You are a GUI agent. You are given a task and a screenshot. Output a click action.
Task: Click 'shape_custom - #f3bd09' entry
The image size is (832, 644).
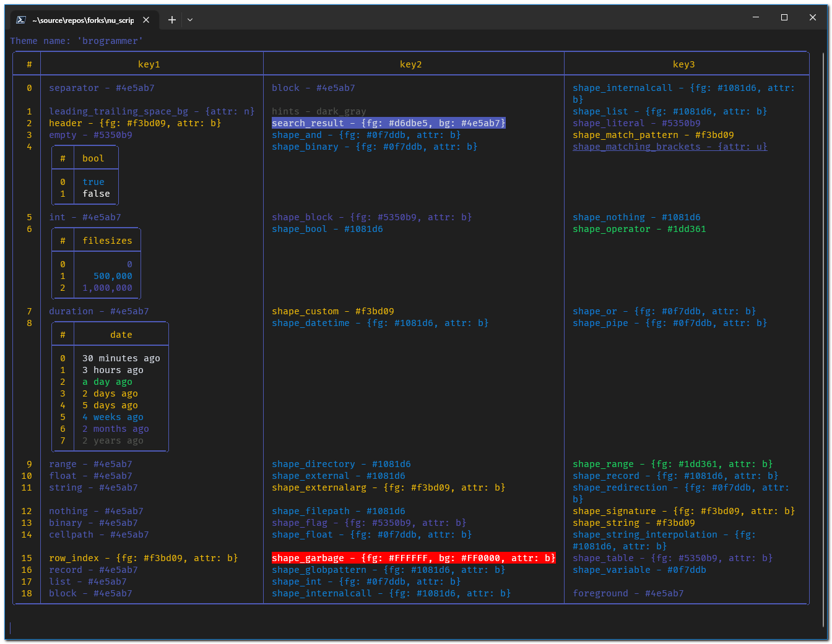[x=333, y=311]
